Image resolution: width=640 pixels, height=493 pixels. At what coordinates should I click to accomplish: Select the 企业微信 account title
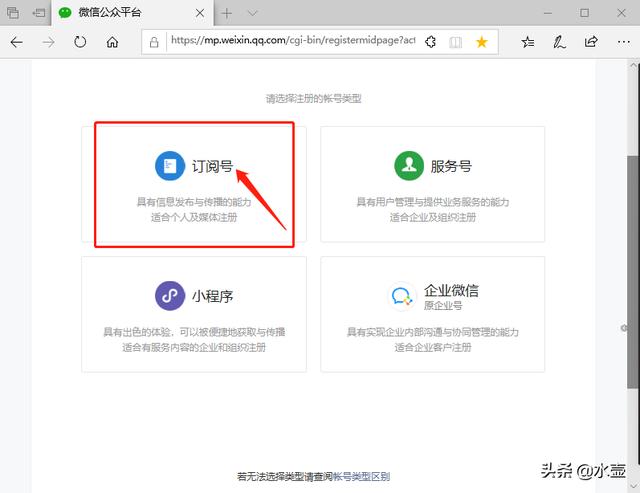click(451, 291)
